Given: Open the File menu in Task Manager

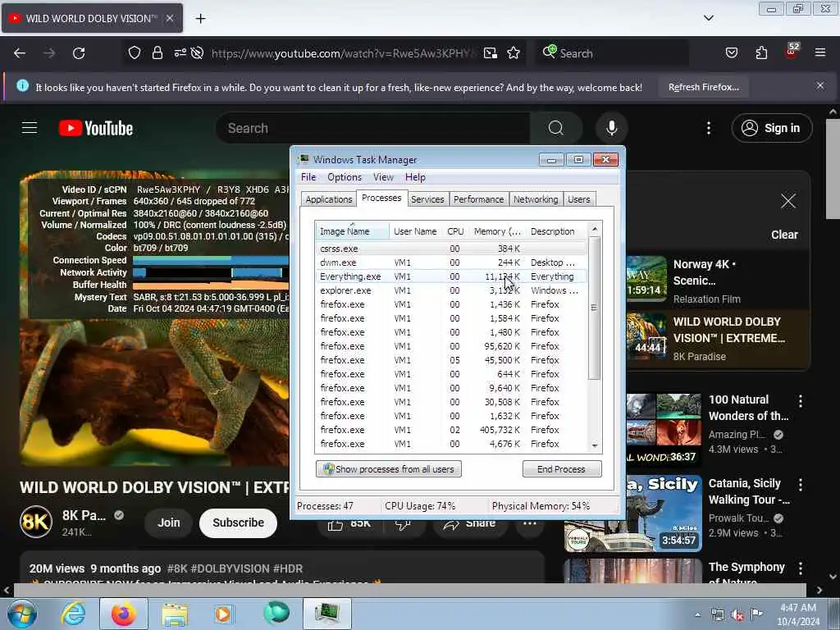Looking at the screenshot, I should 308,177.
